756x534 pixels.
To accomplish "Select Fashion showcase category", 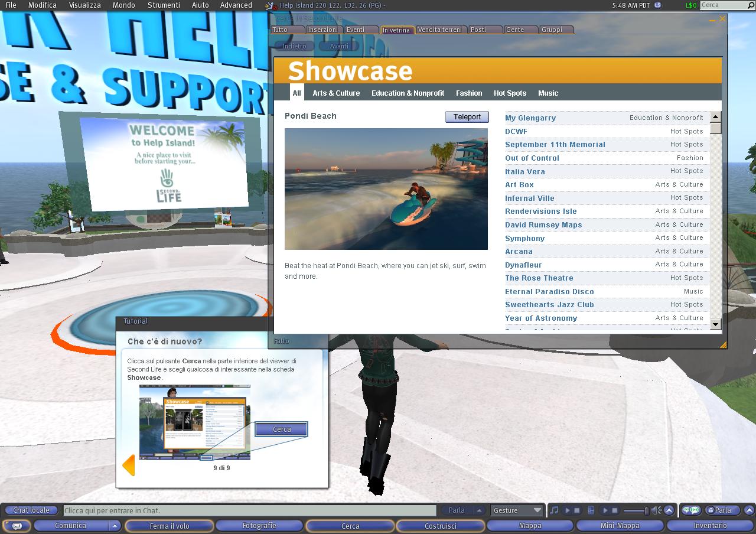I will (x=469, y=93).
